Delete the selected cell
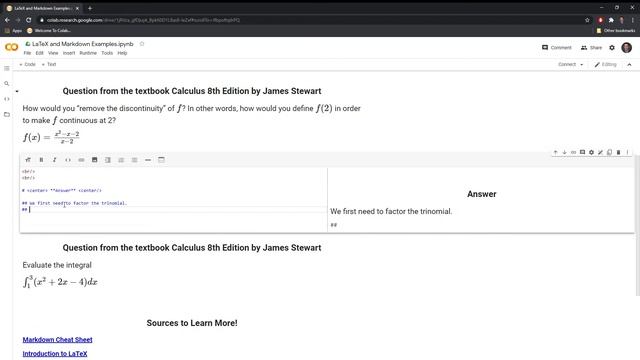640x360 pixels. 618,152
